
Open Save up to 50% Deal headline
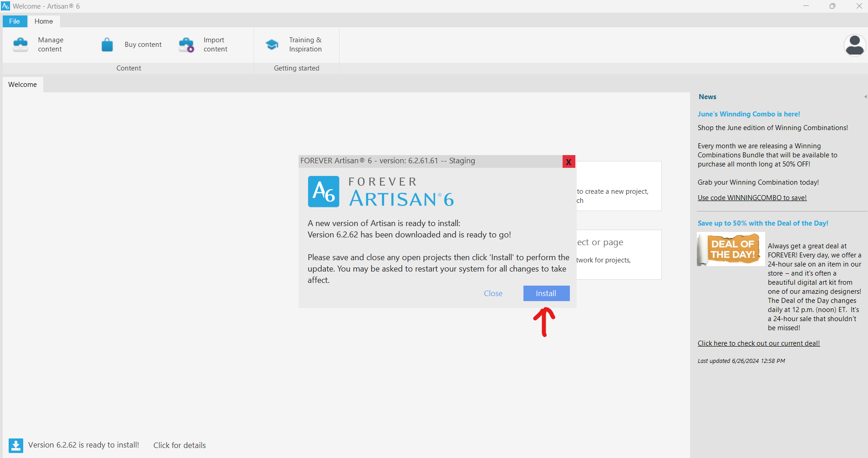(763, 223)
